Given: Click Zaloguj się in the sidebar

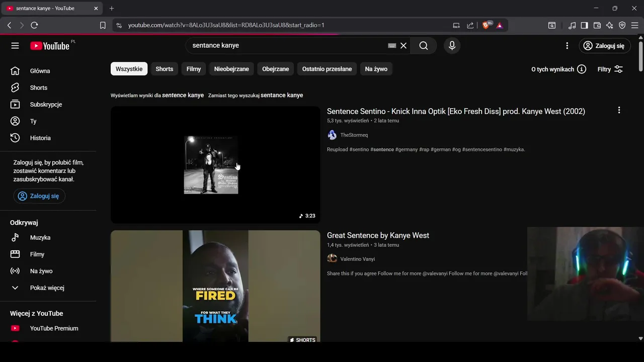Looking at the screenshot, I should [x=39, y=196].
